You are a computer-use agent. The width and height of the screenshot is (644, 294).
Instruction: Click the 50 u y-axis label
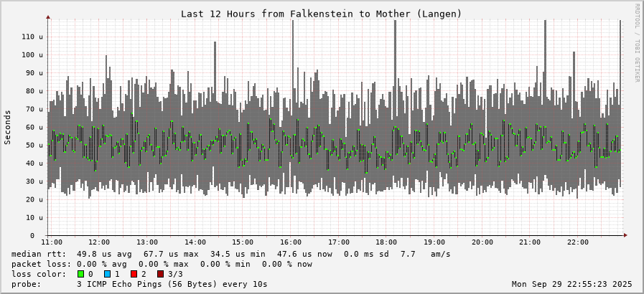click(34, 145)
